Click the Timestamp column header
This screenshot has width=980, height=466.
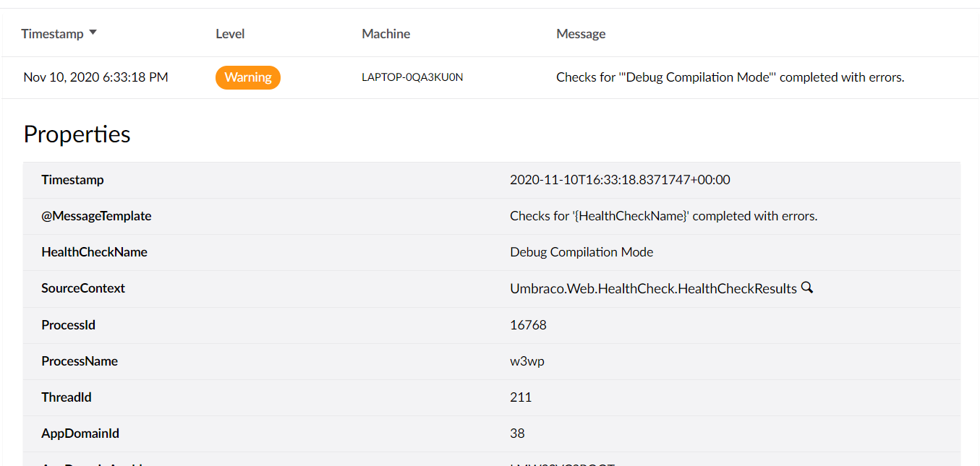52,34
